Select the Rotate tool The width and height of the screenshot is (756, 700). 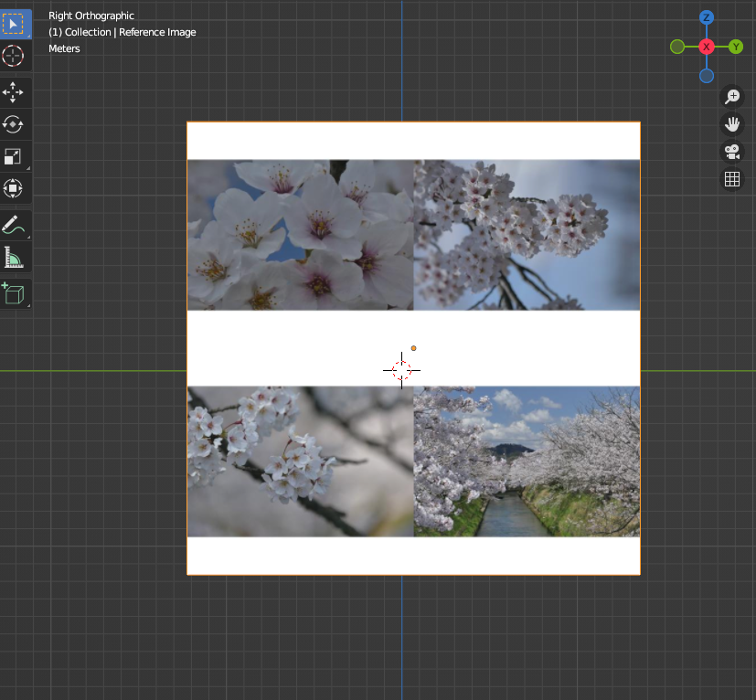pos(13,124)
